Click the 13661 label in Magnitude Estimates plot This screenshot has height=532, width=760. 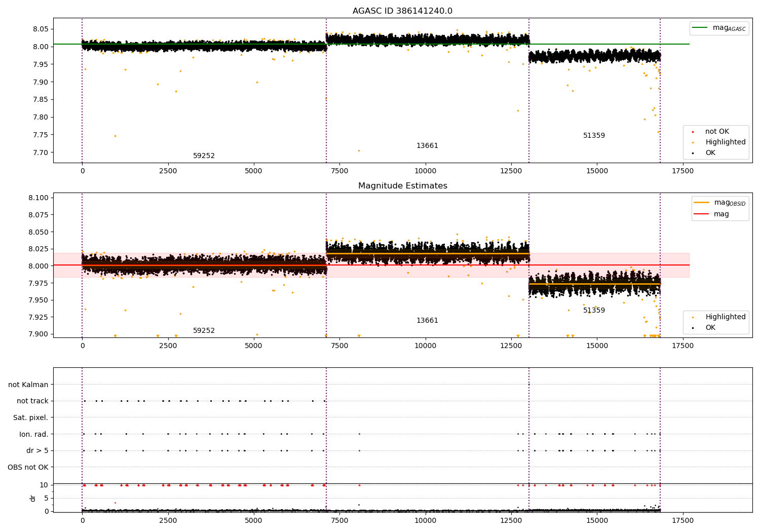[x=427, y=321]
